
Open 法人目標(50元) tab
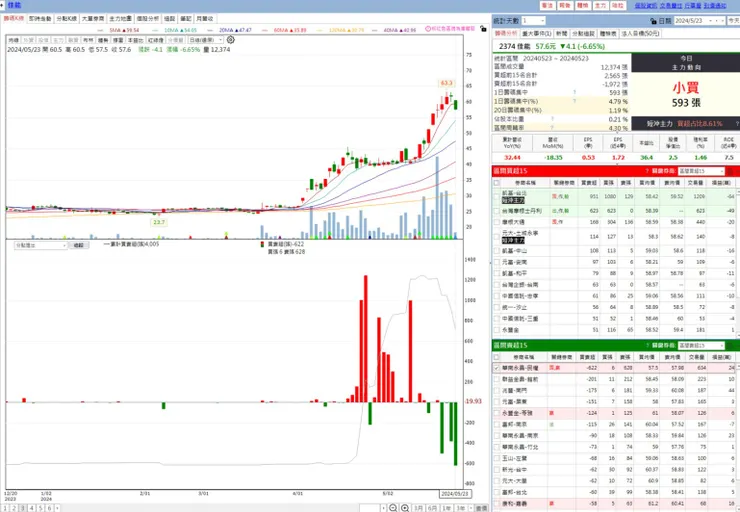640,34
